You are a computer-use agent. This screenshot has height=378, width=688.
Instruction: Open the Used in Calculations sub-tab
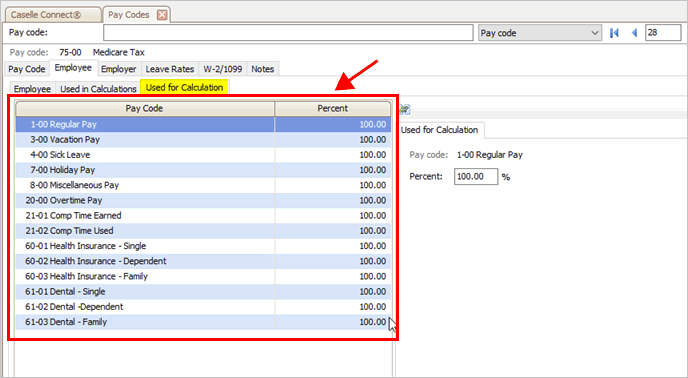(x=98, y=89)
